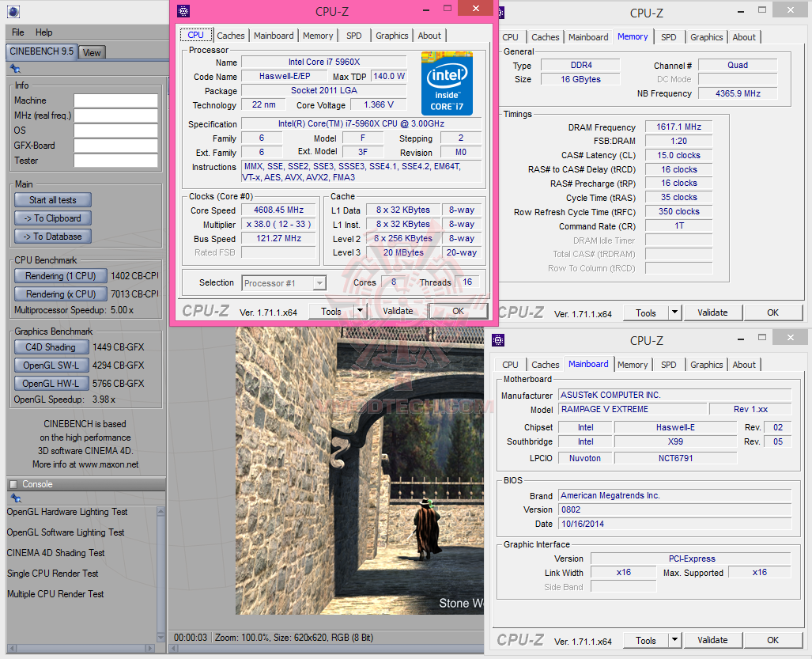The image size is (812, 659).
Task: Click the console vertical scrollbar down arrow
Action: pyautogui.click(x=161, y=637)
